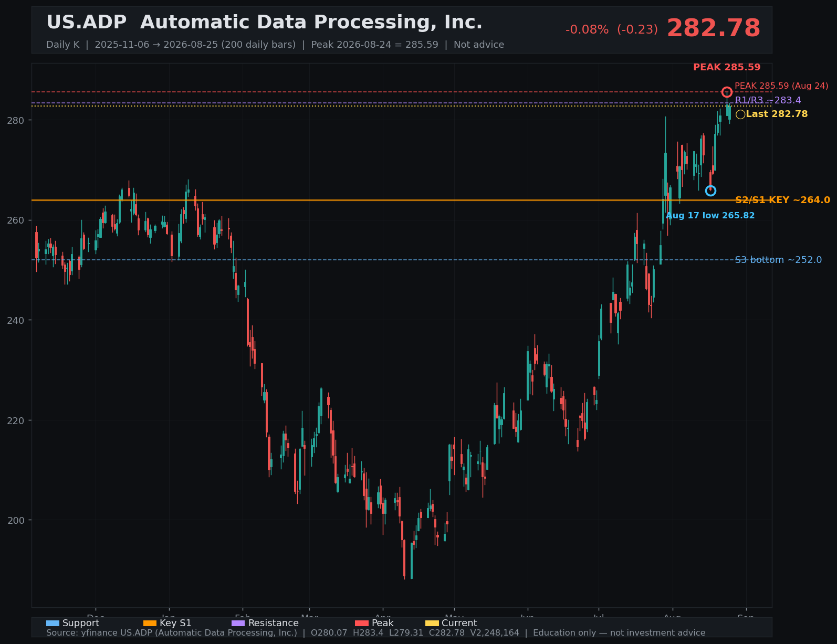Click the 'Peak' legend label
837x644 pixels.
point(382,623)
